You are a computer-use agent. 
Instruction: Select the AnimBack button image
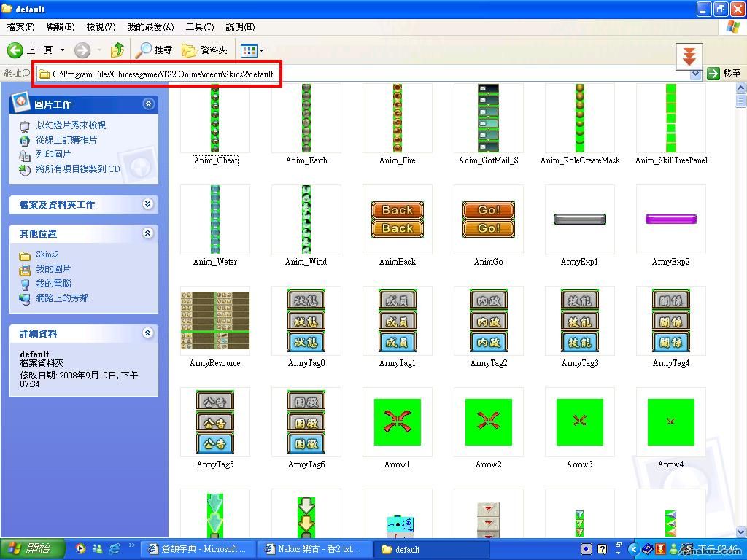click(398, 219)
